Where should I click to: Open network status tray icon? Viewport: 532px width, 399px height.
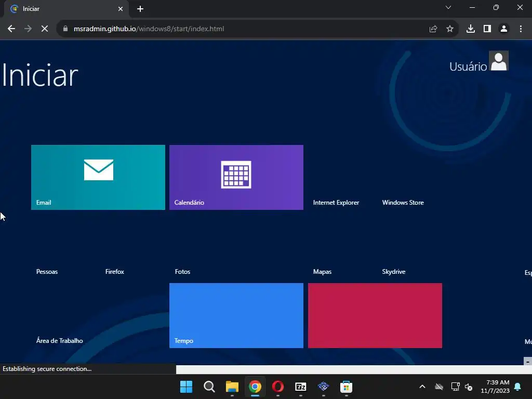[x=455, y=387]
